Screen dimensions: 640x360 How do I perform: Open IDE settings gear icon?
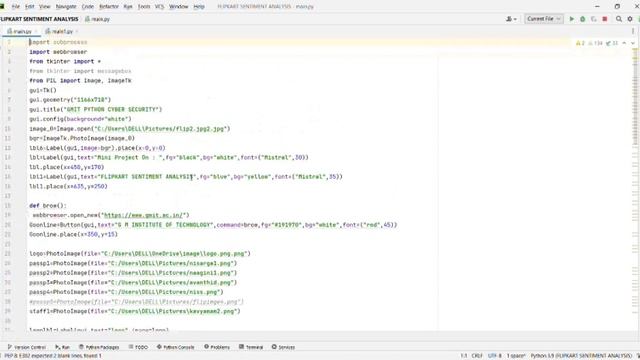point(630,19)
